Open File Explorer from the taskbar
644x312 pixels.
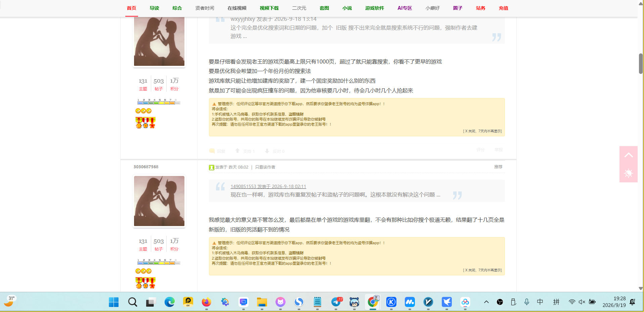pos(262,302)
